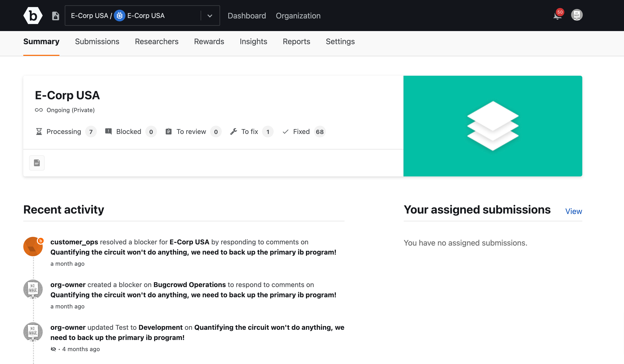The height and width of the screenshot is (364, 624).
Task: Open E-Corp USA link in first activity
Action: coord(189,242)
